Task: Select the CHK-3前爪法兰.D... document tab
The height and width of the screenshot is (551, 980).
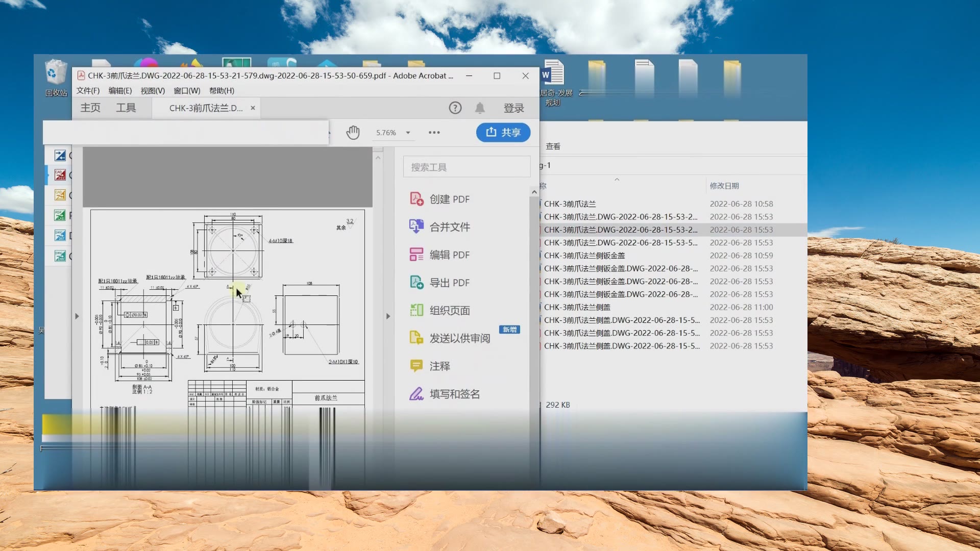Action: point(206,108)
